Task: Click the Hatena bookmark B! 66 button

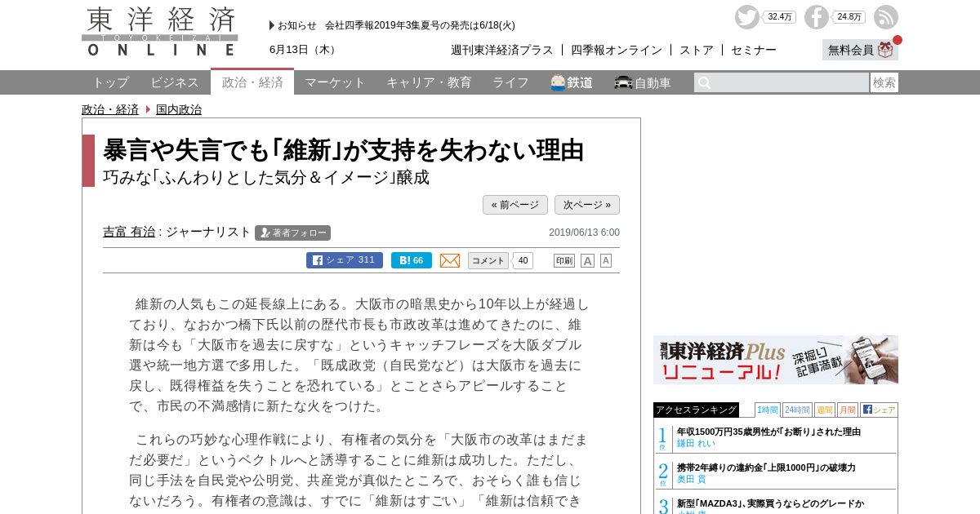Action: click(x=412, y=260)
